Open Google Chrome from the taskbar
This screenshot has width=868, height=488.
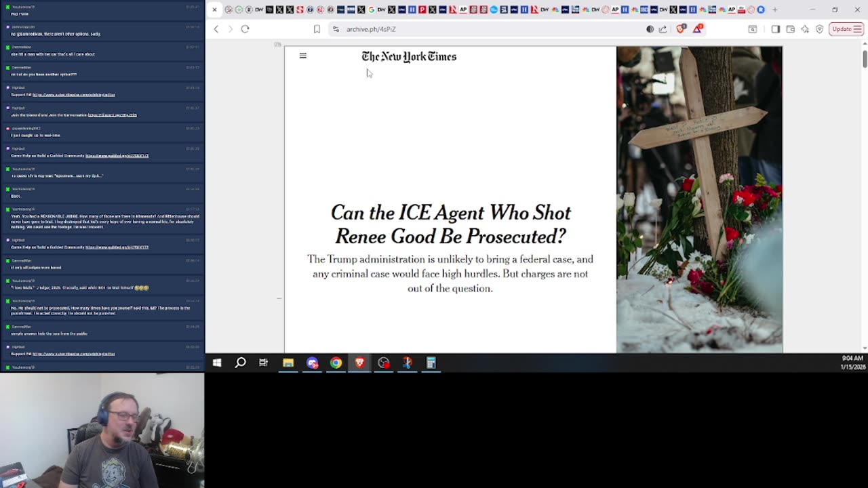[336, 363]
